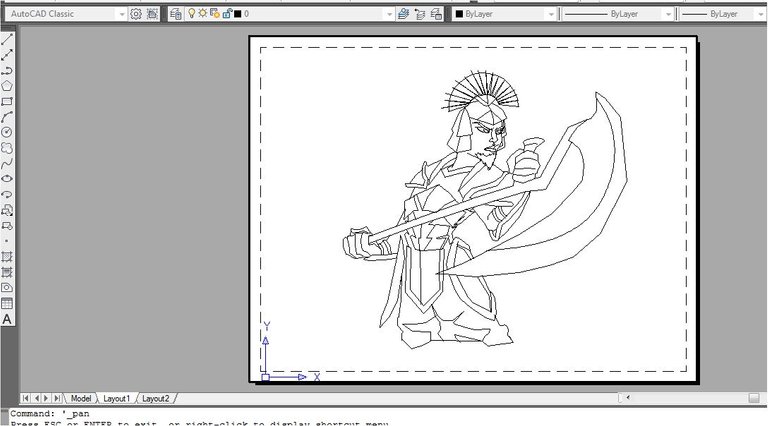This screenshot has width=768, height=426.
Task: Select the Multiline Text tool
Action: [7, 319]
